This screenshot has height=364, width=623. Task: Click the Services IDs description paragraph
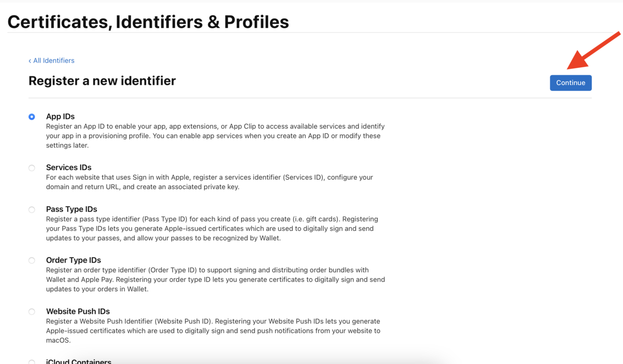pyautogui.click(x=210, y=182)
